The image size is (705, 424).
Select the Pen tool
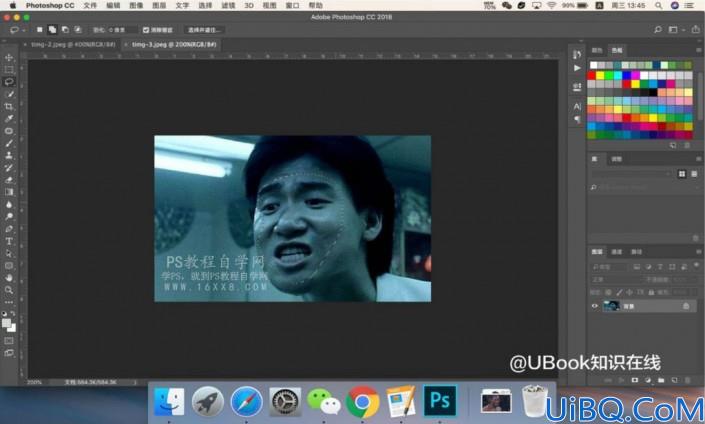click(x=9, y=229)
